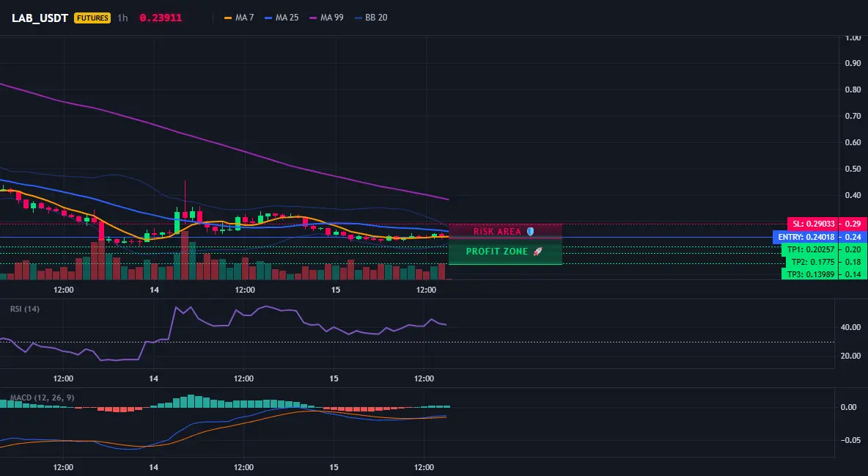This screenshot has width=868, height=476.
Task: Select the 1h timeframe label
Action: click(x=122, y=18)
